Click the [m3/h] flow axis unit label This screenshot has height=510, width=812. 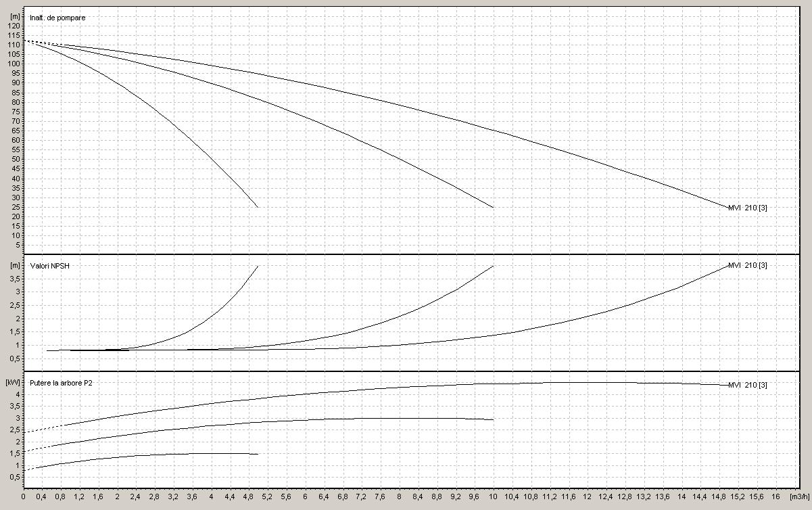[800, 496]
